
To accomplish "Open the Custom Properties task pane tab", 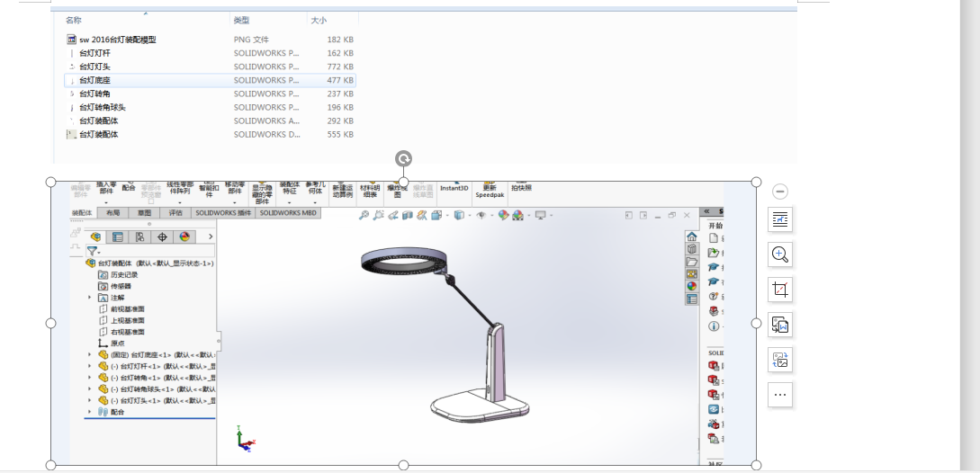I will [692, 299].
